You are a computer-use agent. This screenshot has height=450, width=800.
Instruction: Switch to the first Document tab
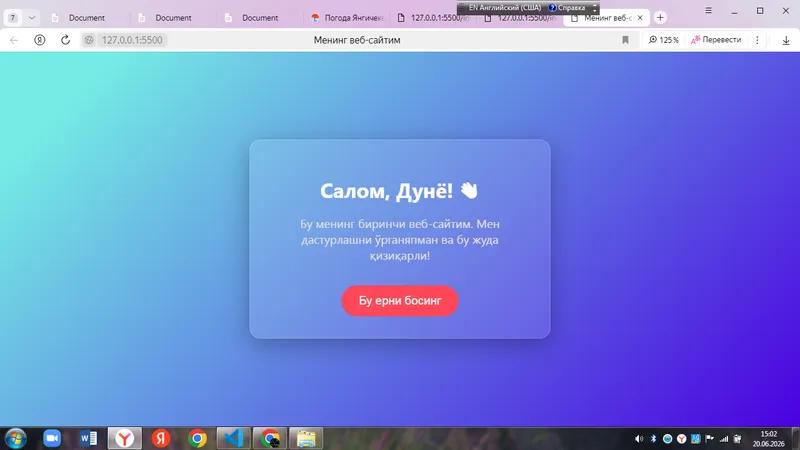coord(80,18)
